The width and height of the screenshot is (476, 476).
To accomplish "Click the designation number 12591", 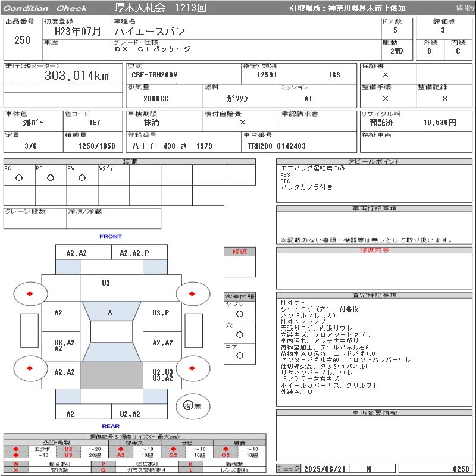I will click(267, 75).
